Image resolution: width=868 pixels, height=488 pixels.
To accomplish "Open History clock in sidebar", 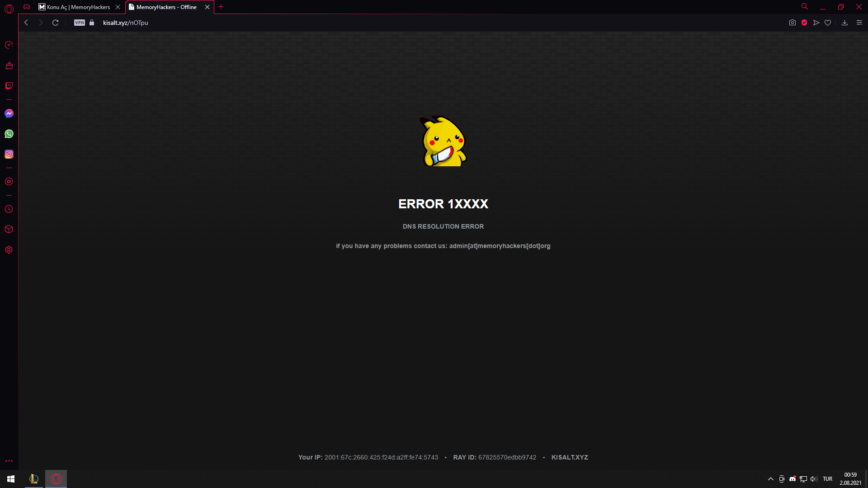I will coord(9,209).
